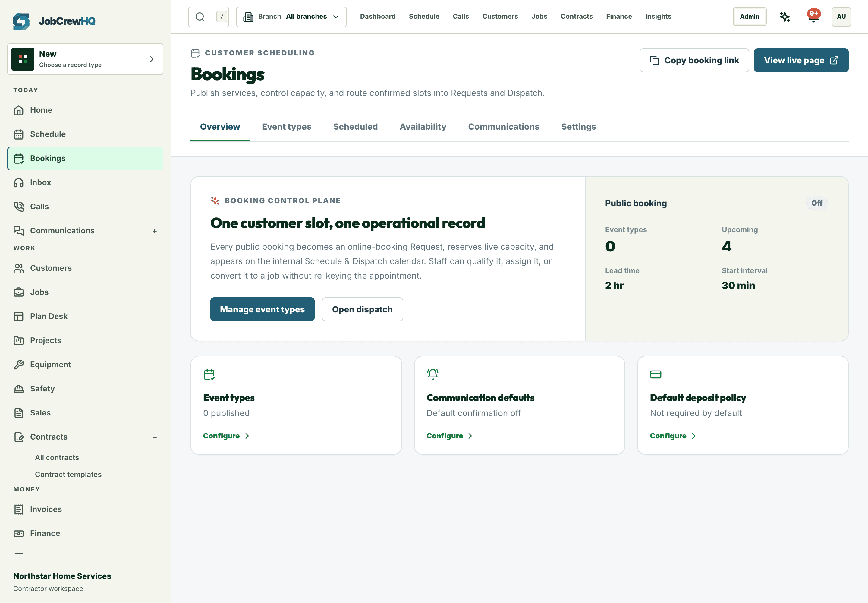
Task: Follow the Communication defaults Configure link
Action: (449, 436)
